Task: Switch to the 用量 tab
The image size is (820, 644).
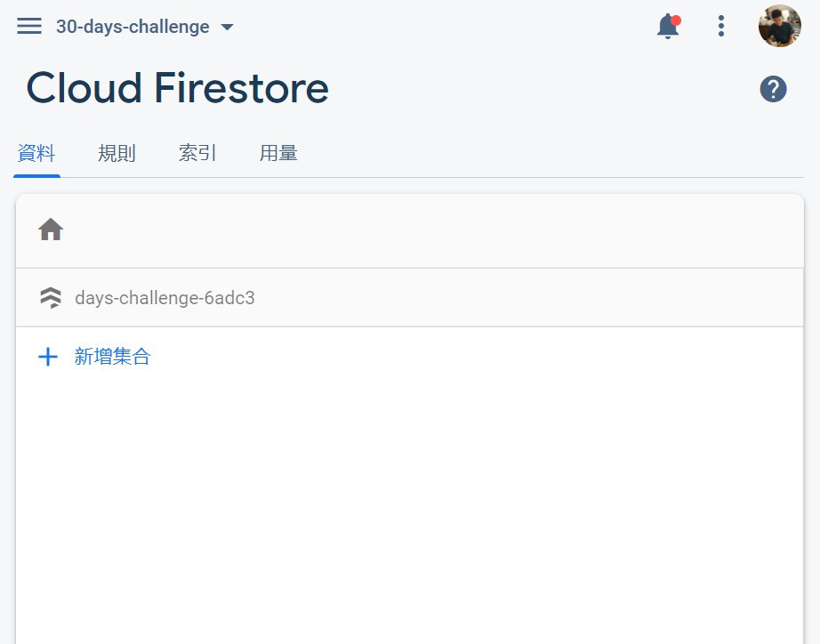Action: [278, 153]
